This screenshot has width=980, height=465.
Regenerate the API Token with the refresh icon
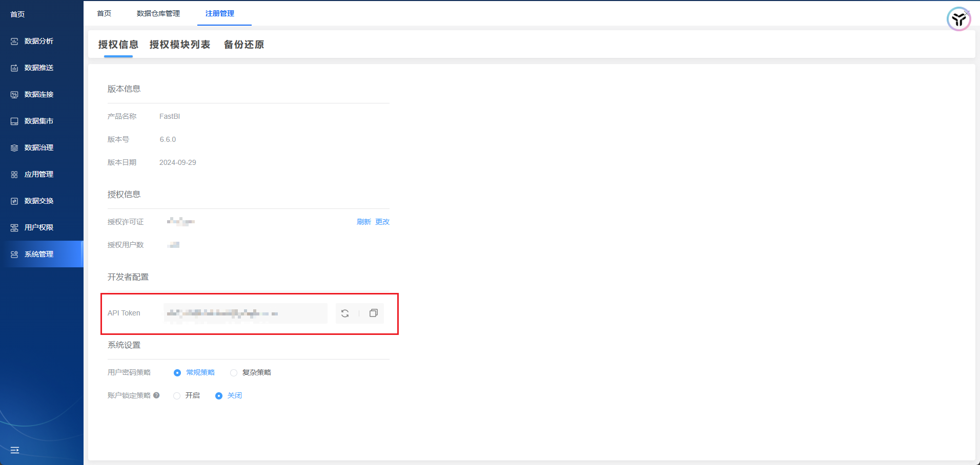(x=345, y=313)
